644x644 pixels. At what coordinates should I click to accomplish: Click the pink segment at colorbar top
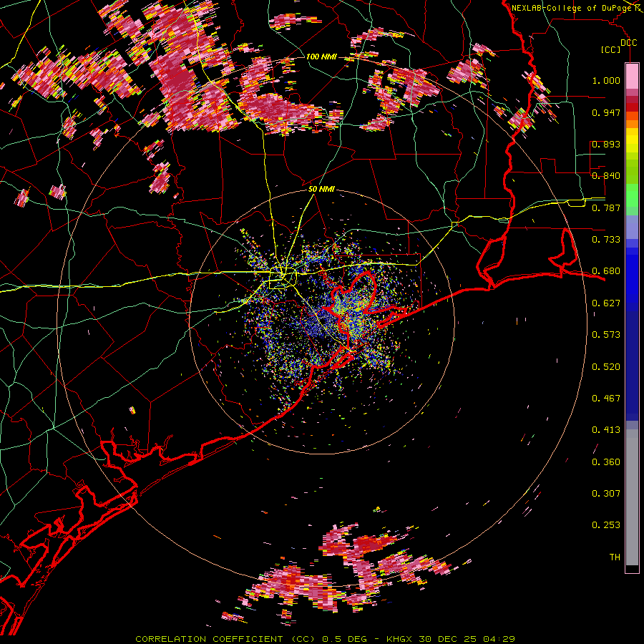pos(632,76)
